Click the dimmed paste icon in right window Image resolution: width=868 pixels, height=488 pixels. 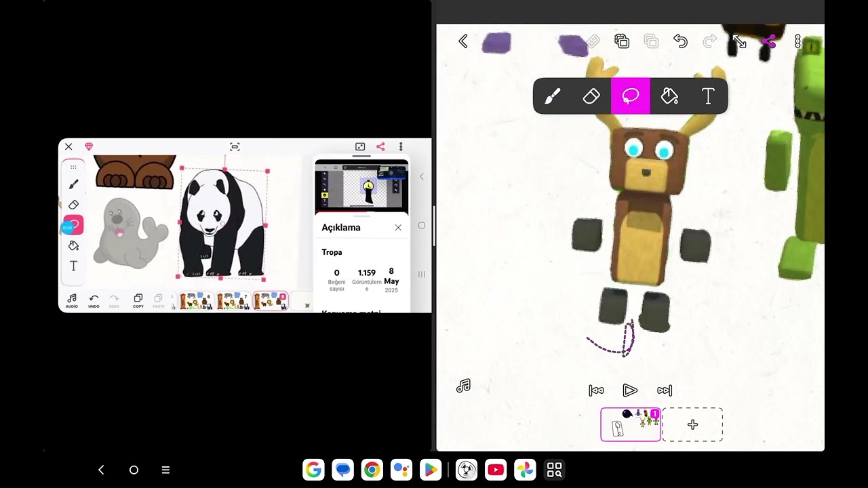coord(651,41)
